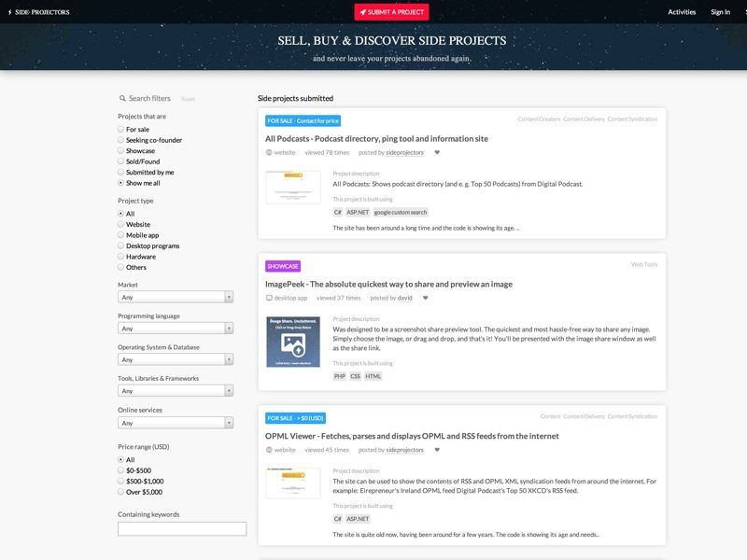Click Sign In in the top bar
Screen dimensions: 747x560
pos(720,12)
